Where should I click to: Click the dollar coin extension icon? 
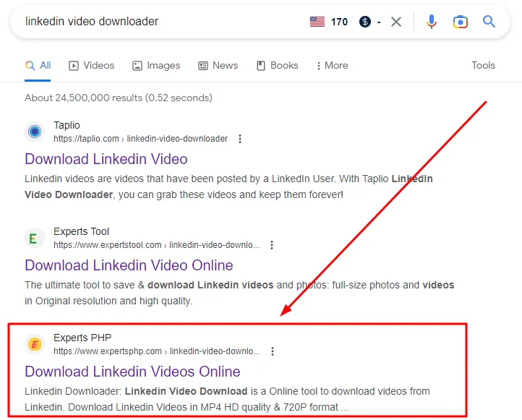pos(365,22)
